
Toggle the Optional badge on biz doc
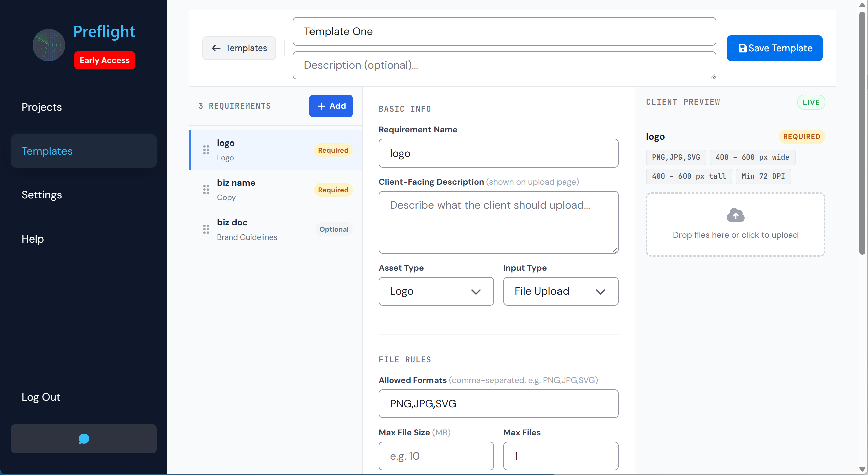(x=334, y=229)
